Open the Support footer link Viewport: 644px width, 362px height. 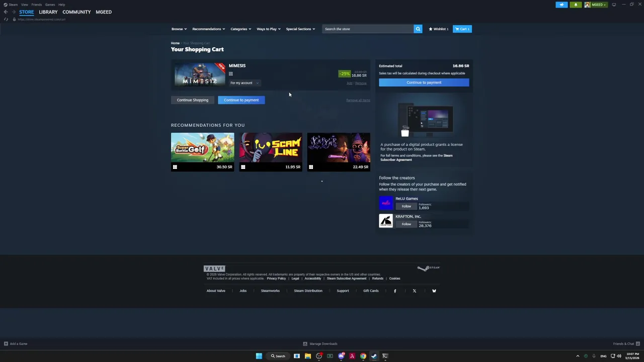coord(343,291)
